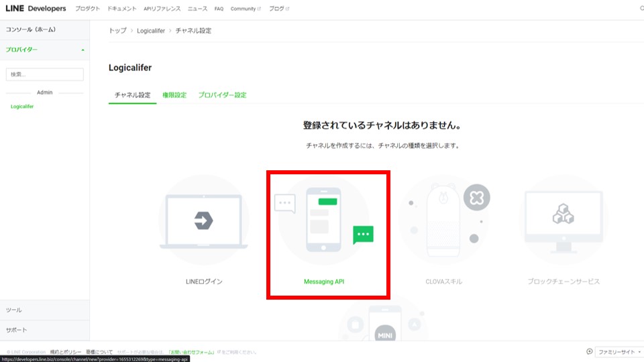Expand the ツール sidebar section
The image size is (644, 362).
44,310
